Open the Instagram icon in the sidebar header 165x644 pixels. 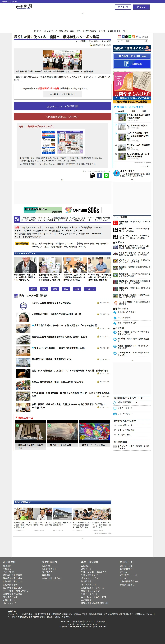119,37
